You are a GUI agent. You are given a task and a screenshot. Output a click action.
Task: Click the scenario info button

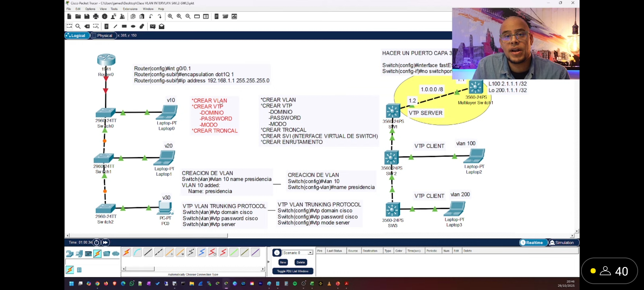[x=277, y=253]
